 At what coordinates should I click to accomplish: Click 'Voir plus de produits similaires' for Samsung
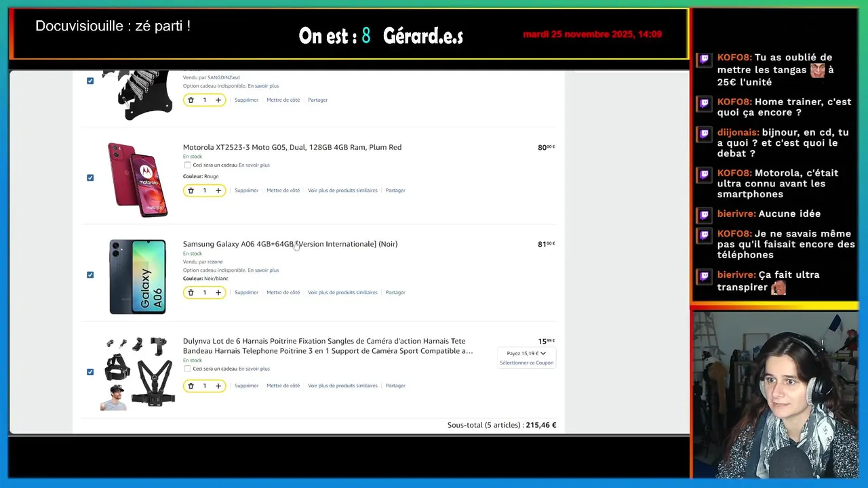(x=342, y=293)
